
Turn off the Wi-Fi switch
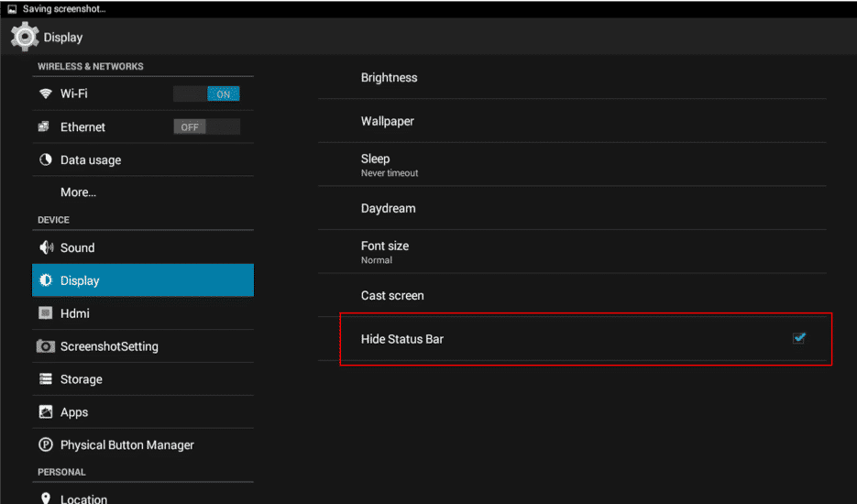206,94
